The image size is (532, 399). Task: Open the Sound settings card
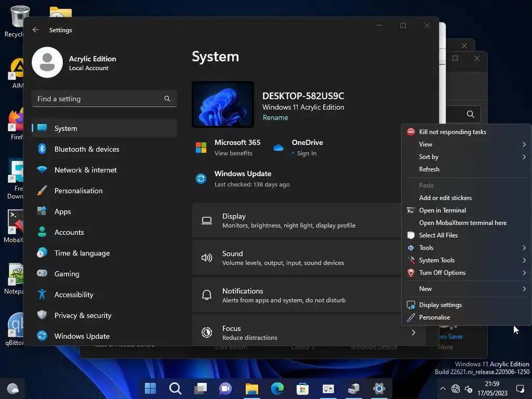point(297,258)
